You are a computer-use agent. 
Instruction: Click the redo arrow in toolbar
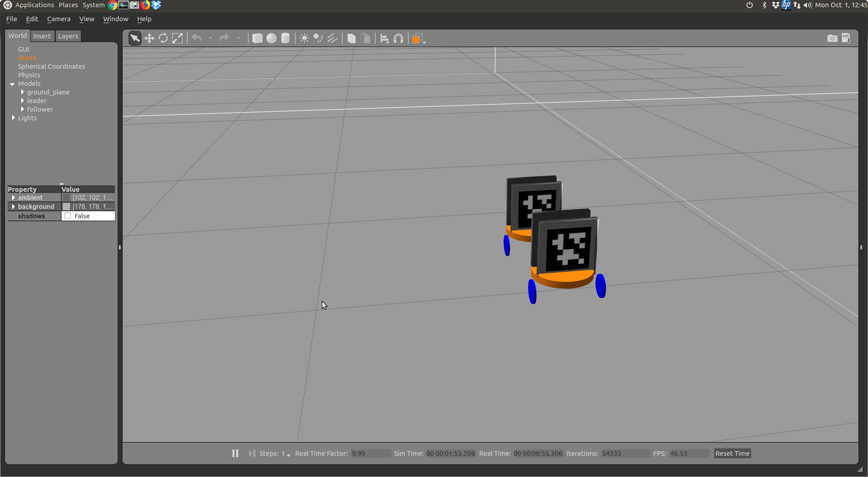coord(224,38)
